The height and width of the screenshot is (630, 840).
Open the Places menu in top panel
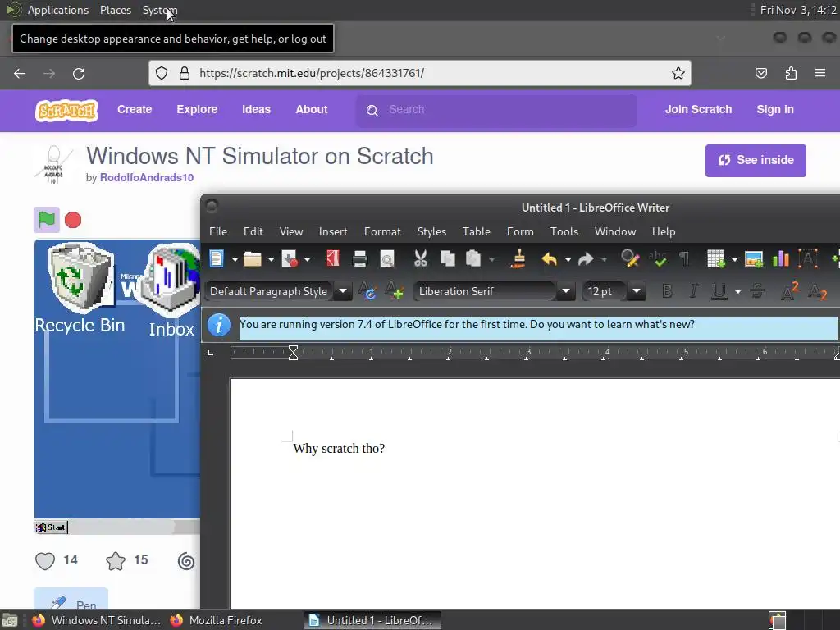click(x=116, y=10)
